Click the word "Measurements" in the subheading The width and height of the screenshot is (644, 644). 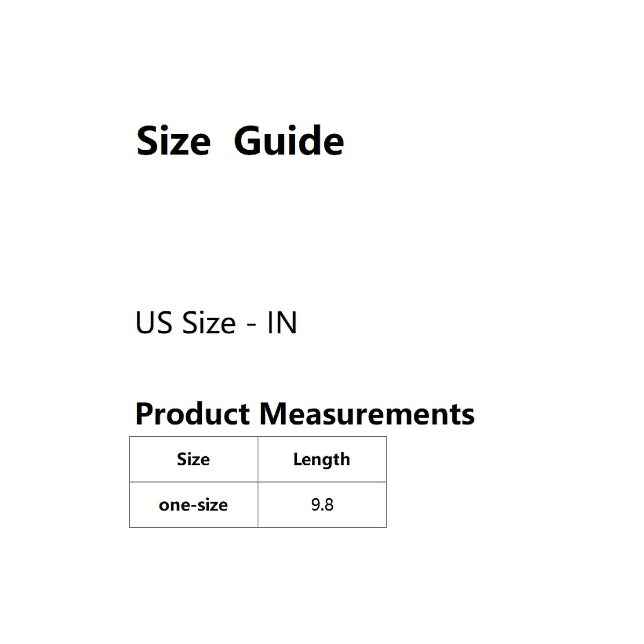[367, 414]
